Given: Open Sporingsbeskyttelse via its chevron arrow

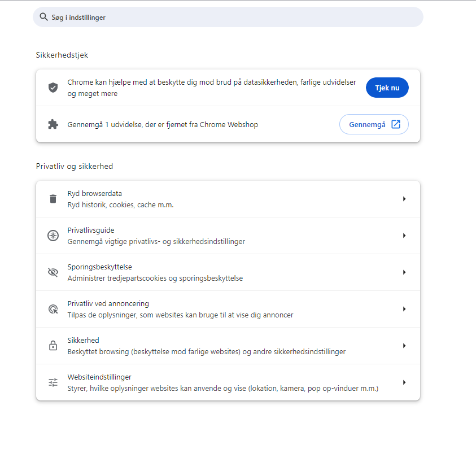Looking at the screenshot, I should (404, 272).
